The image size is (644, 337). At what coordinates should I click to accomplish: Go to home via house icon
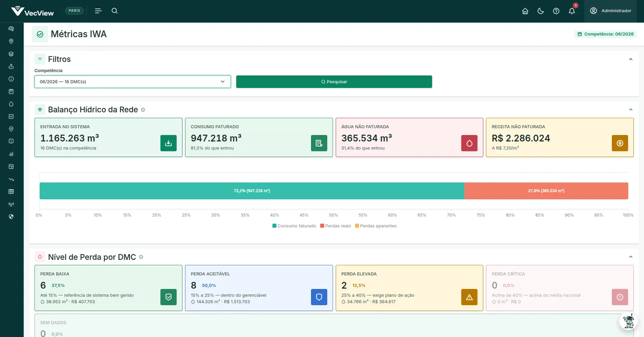[x=525, y=11]
